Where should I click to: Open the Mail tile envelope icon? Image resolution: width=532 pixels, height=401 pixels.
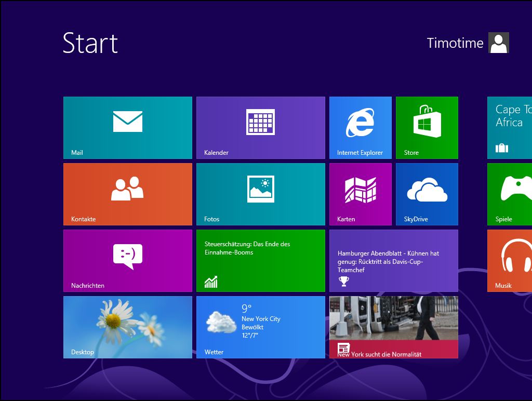click(128, 122)
